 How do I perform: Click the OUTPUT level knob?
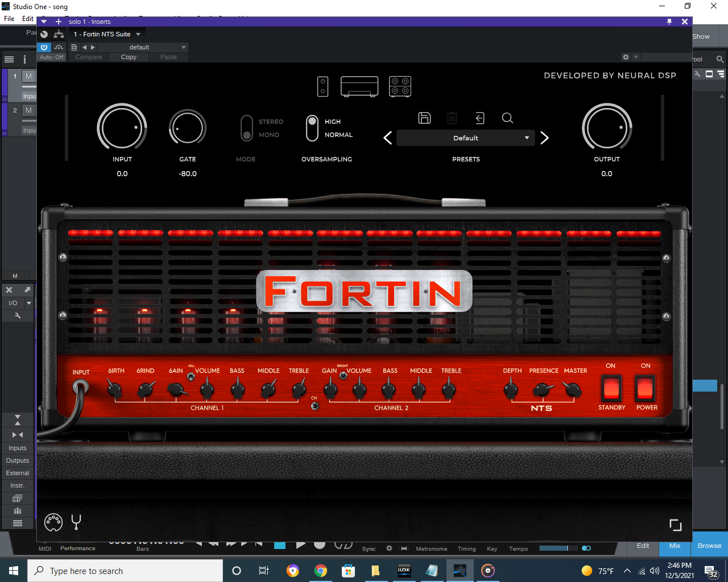[x=607, y=128]
